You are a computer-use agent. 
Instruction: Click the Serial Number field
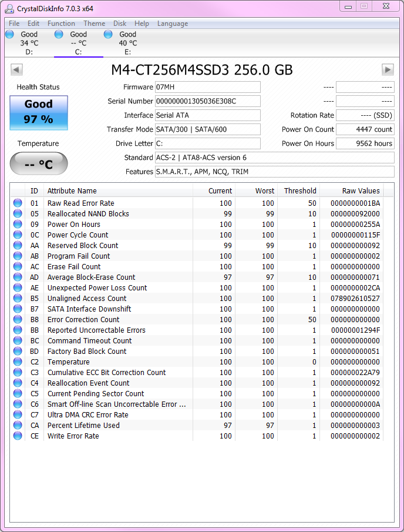(x=208, y=101)
